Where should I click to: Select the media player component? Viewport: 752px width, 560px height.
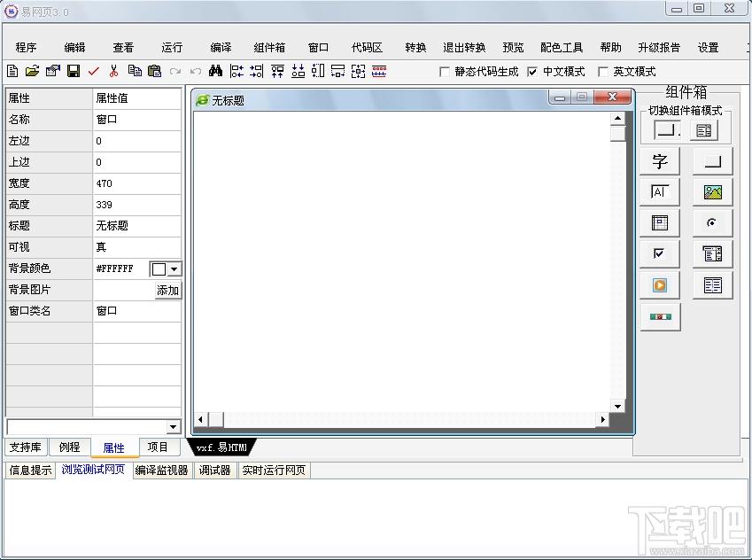click(x=660, y=285)
